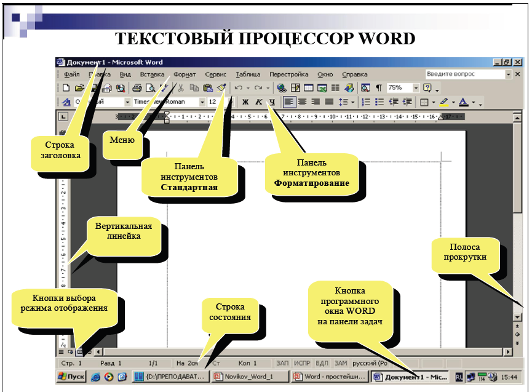
Task: Paste from clipboard
Action: pyautogui.click(x=208, y=88)
